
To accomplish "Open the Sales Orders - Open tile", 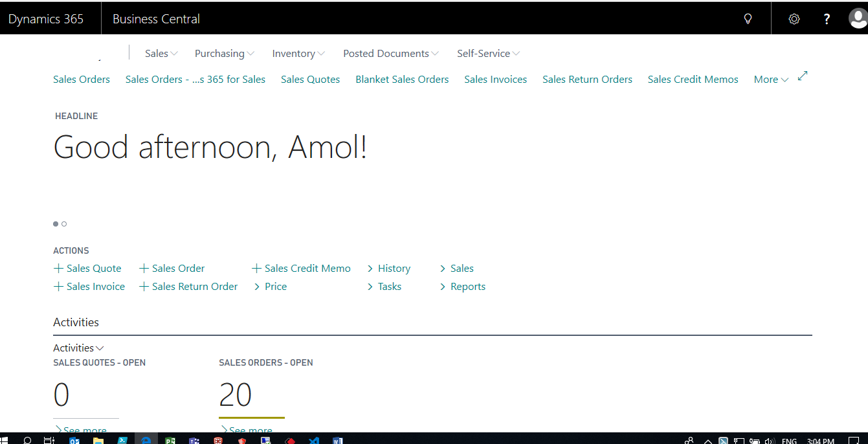I will 236,394.
